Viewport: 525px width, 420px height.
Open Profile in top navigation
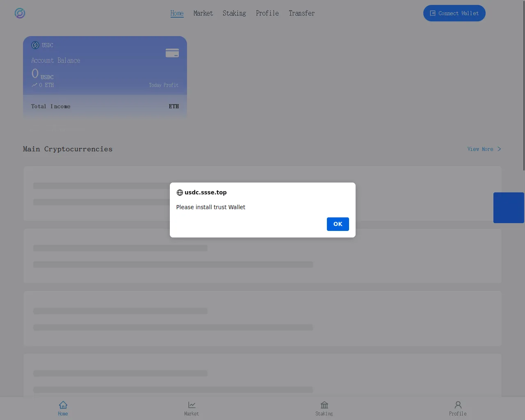pyautogui.click(x=267, y=13)
